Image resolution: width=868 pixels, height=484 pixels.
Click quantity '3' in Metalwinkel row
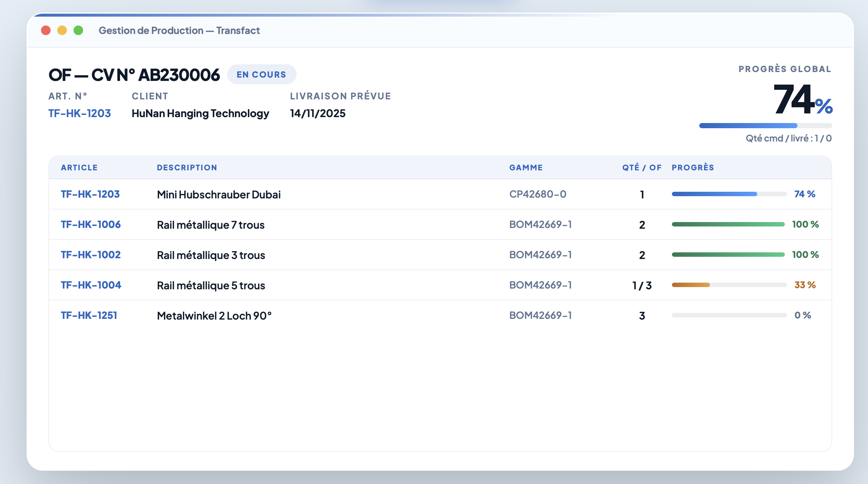642,316
